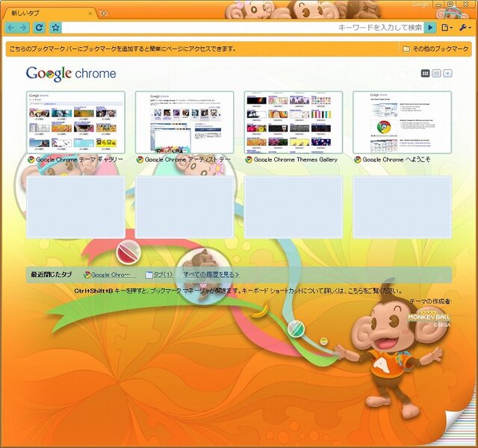Click the Forward navigation arrow
Viewport: 478px width, 448px height.
(23, 28)
